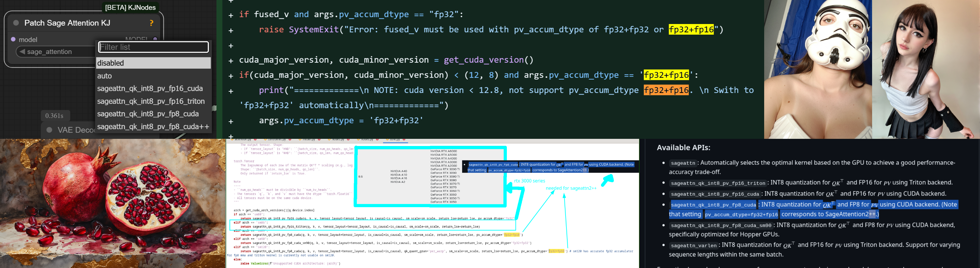Screen dimensions: 980x268
Task: Click pv_accum_dtype=fp32+fp16 code in Available APIs list
Action: tap(741, 215)
